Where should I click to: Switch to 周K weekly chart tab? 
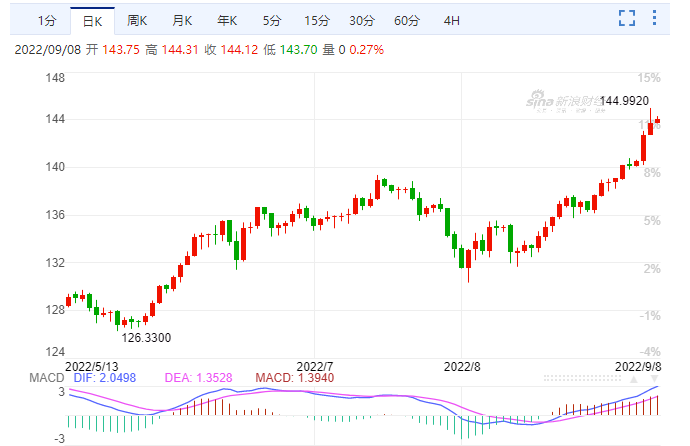click(x=138, y=20)
